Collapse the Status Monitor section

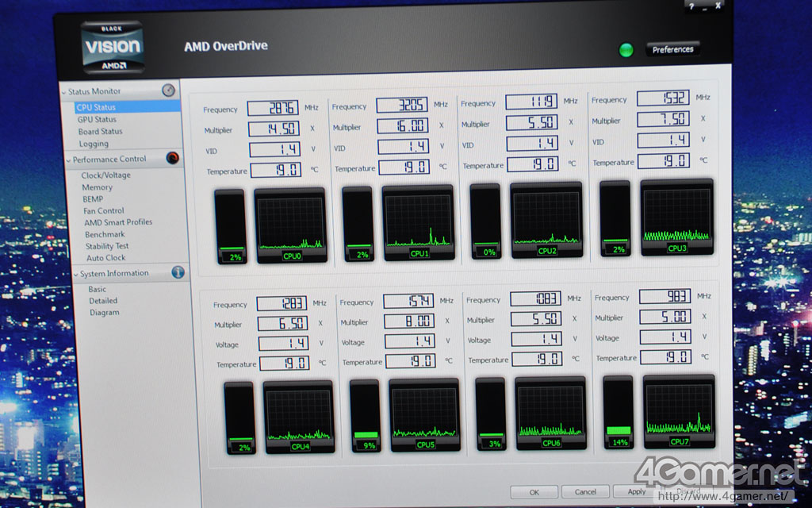pyautogui.click(x=64, y=92)
